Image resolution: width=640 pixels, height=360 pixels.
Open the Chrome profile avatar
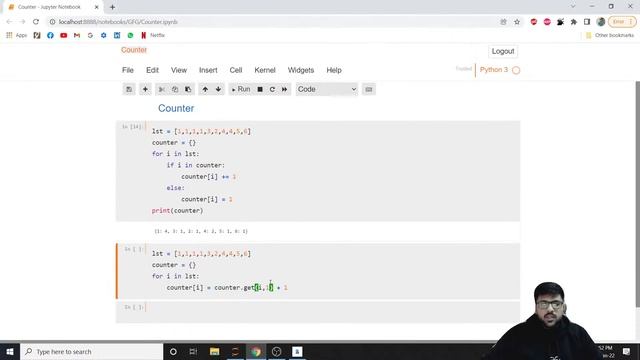600,22
